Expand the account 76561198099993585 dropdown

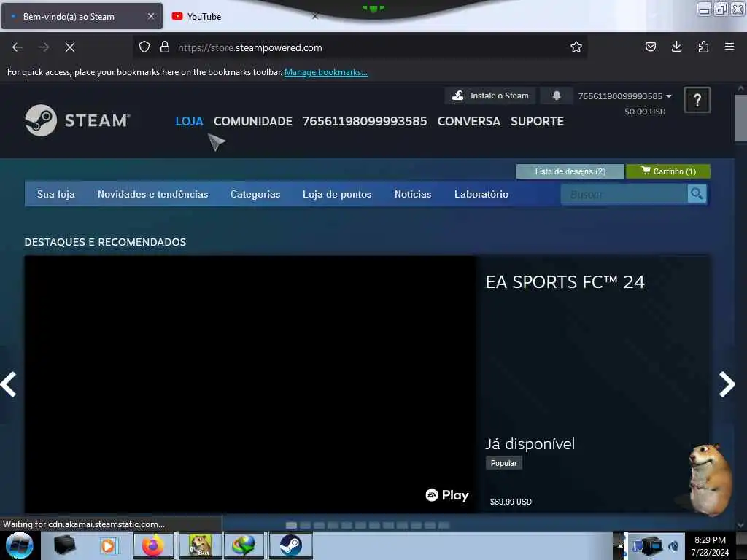624,96
